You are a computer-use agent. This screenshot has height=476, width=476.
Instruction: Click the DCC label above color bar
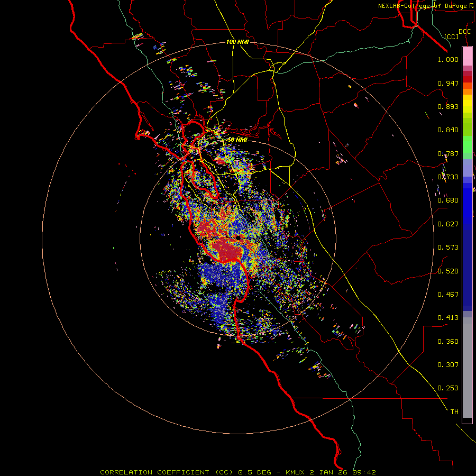(x=464, y=32)
